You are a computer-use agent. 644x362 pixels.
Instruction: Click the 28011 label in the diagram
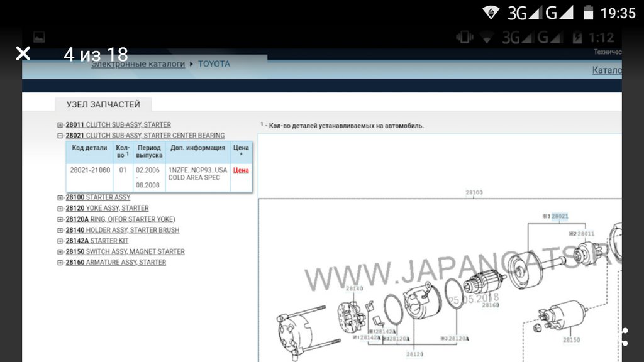tap(586, 234)
